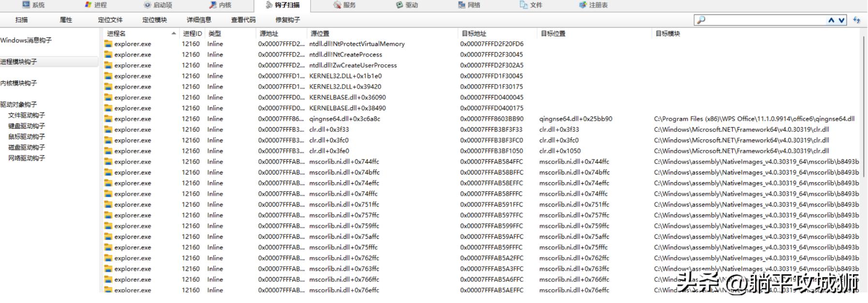Click explorer.exe icon in mscorlib.ni.dll+0x744ffc row

pyautogui.click(x=108, y=161)
